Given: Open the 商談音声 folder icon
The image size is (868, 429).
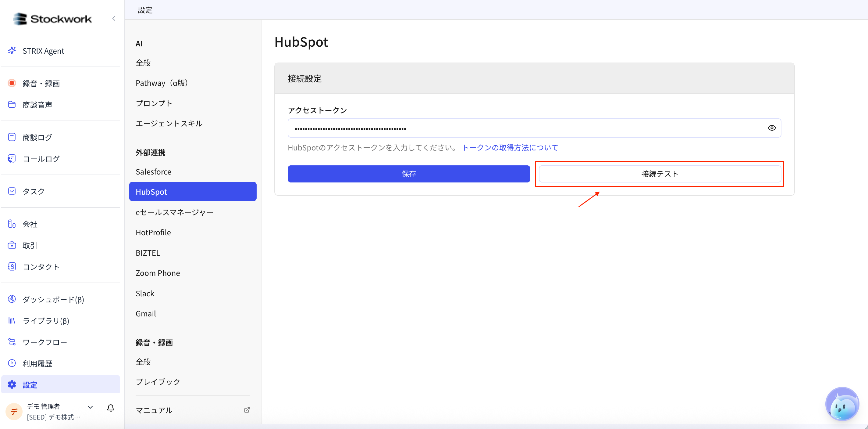Looking at the screenshot, I should coord(12,105).
